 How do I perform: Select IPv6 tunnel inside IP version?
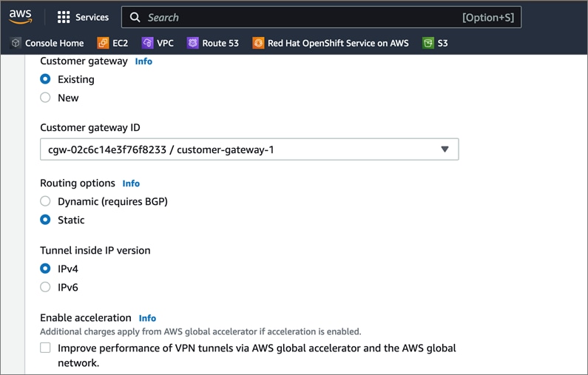tap(46, 287)
